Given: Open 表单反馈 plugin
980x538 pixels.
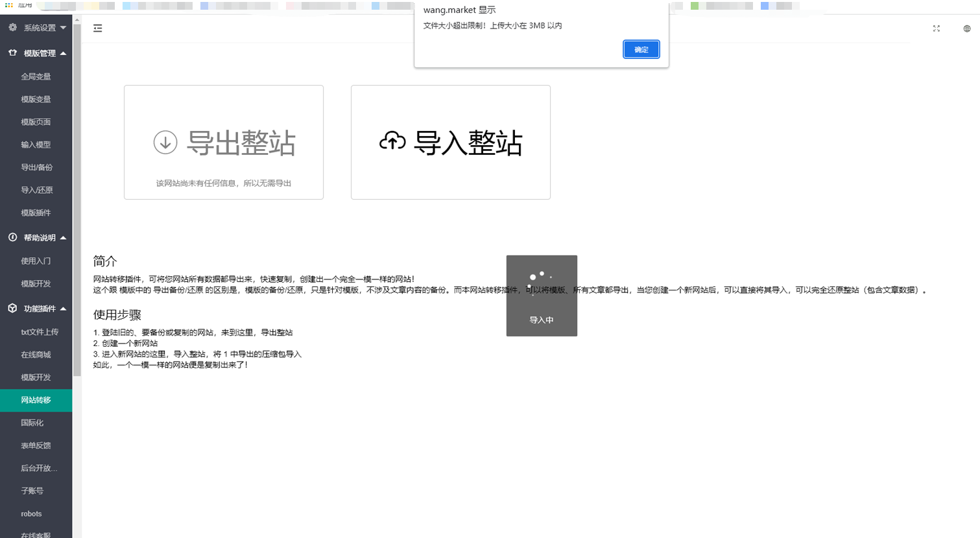Looking at the screenshot, I should tap(36, 445).
